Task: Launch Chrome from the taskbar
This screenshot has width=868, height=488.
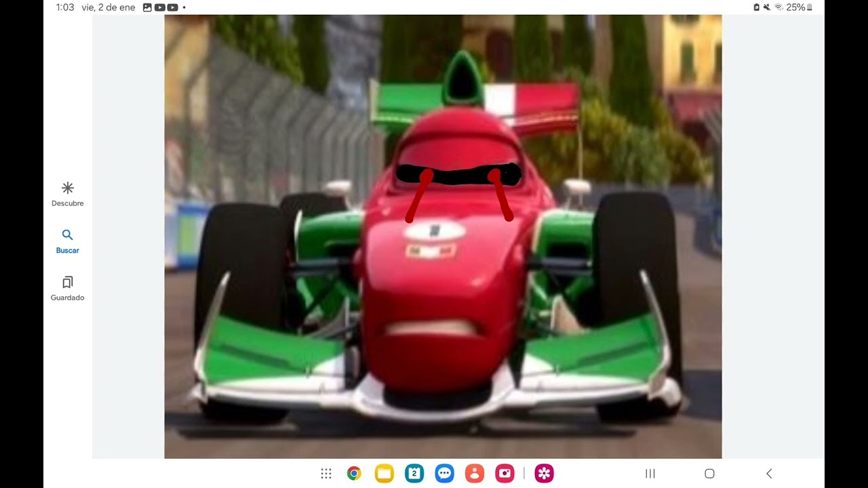Action: point(354,474)
